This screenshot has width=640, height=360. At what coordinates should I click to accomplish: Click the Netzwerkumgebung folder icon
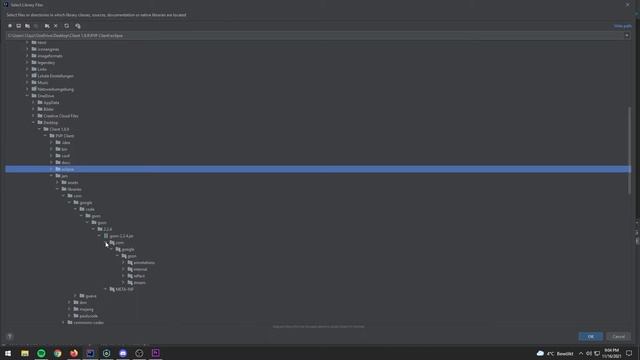click(x=34, y=89)
